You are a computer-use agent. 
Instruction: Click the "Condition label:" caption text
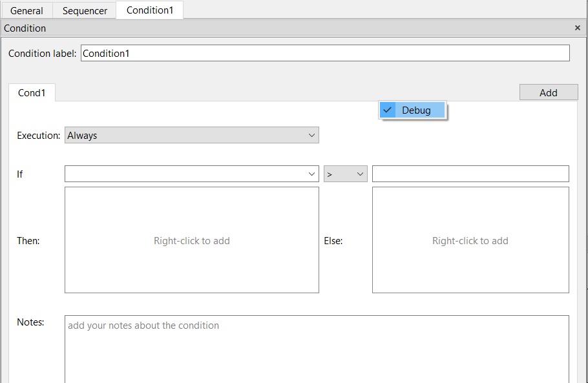tap(42, 54)
